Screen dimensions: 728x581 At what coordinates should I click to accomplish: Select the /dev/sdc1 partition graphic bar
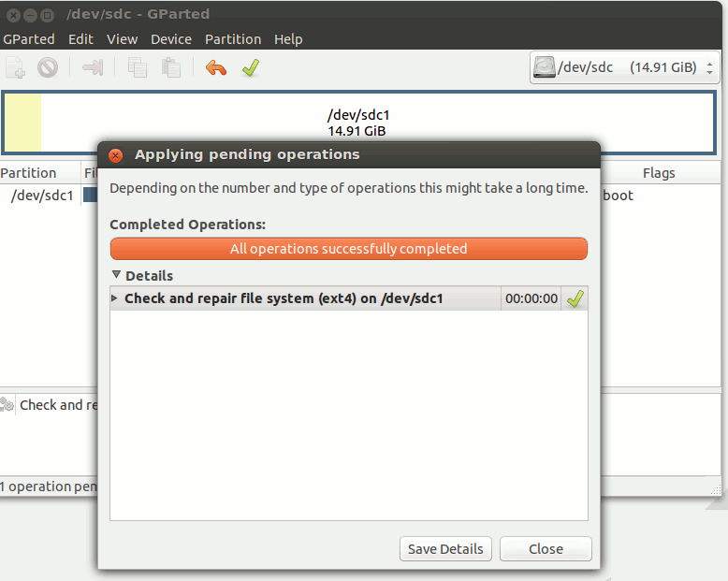pyautogui.click(x=358, y=123)
